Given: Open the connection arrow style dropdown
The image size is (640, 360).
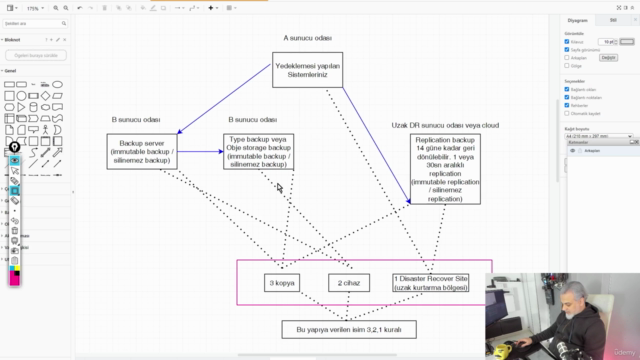Looking at the screenshot, I should click(179, 8).
